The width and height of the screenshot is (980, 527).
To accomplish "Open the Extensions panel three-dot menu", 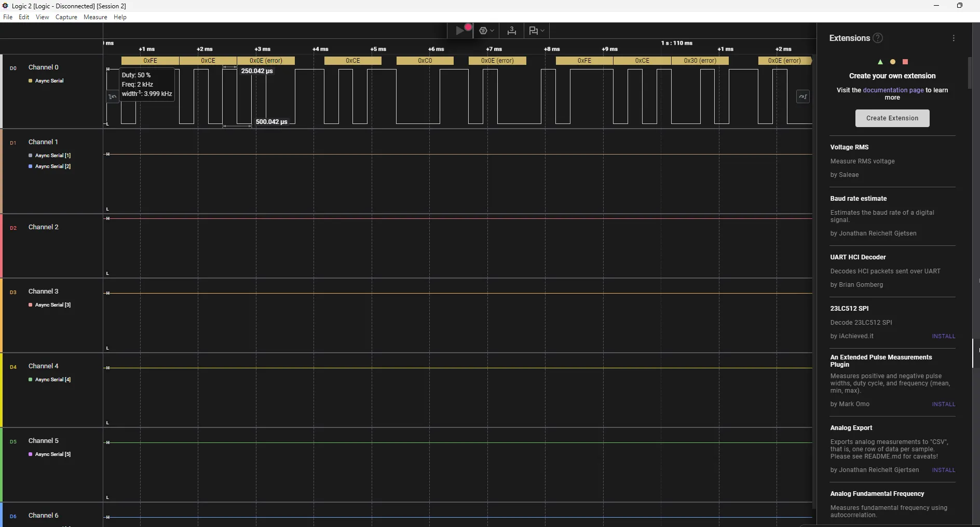I will [x=954, y=38].
